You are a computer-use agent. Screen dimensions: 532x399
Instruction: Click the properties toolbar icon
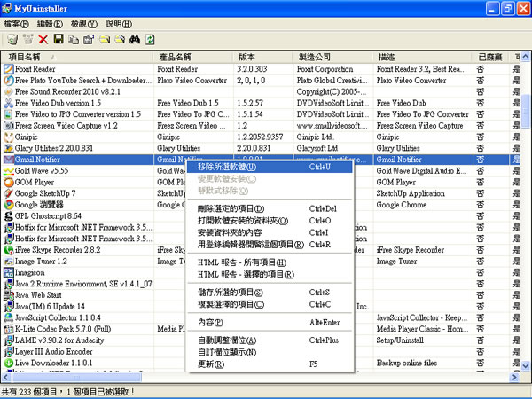[x=89, y=40]
